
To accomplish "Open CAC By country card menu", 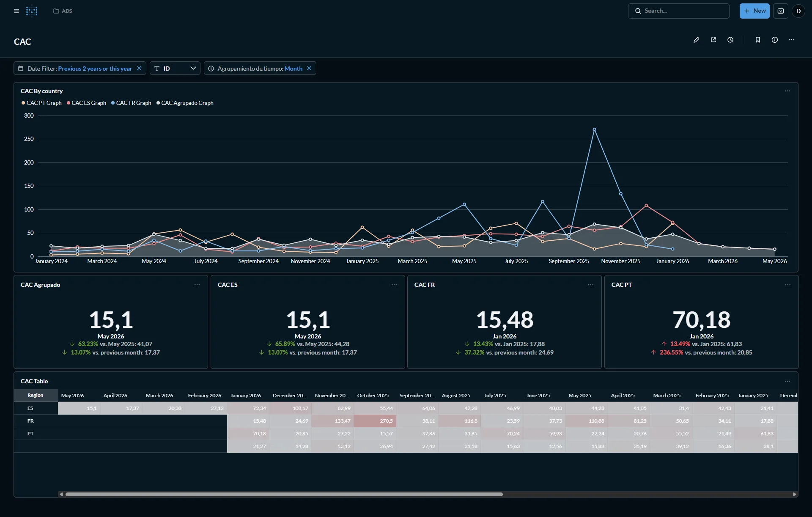I will point(787,91).
